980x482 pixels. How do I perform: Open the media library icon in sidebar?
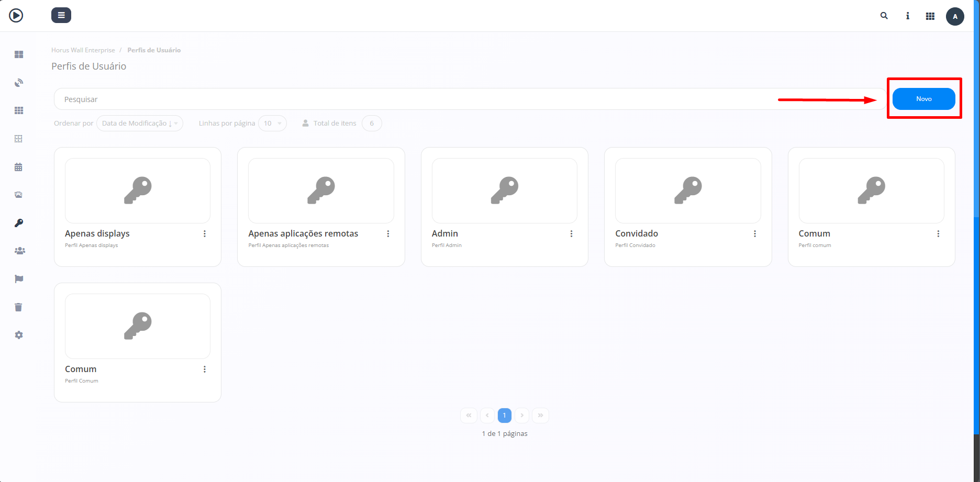19,194
